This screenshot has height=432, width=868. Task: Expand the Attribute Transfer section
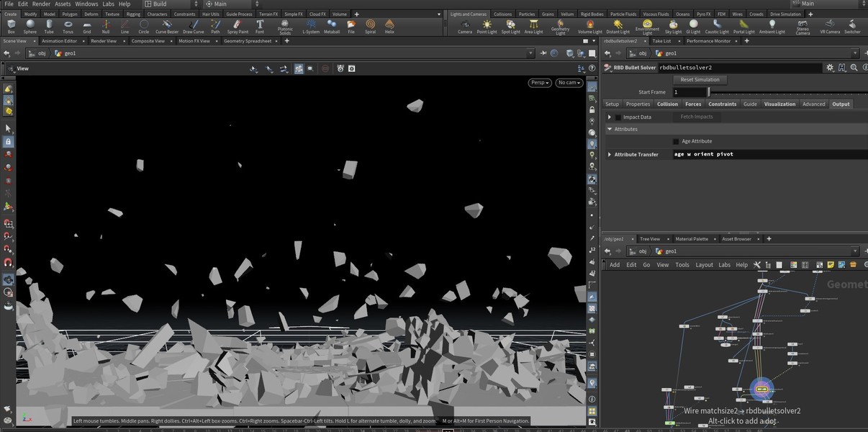tap(610, 155)
